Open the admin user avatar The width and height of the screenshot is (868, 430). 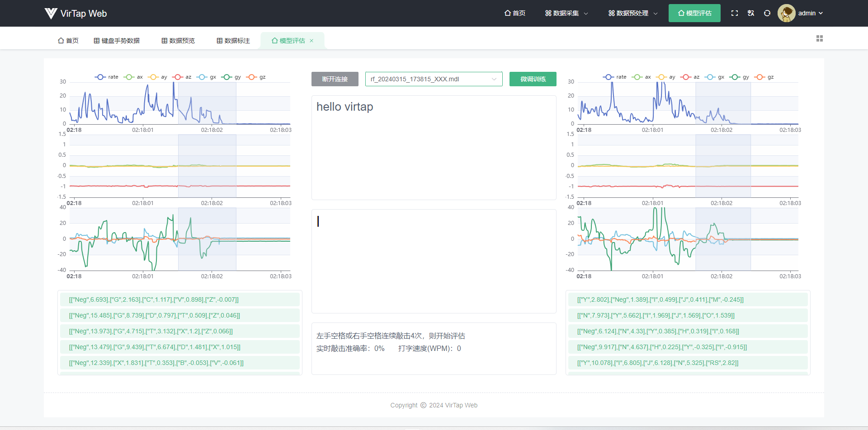pos(786,13)
